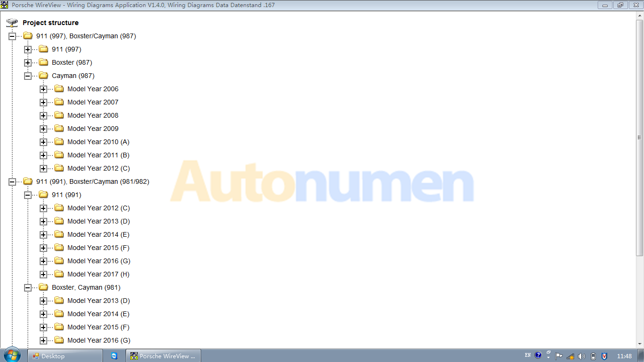644x362 pixels.
Task: Expand Model Year 2017 (H) plus box
Action: pos(43,274)
